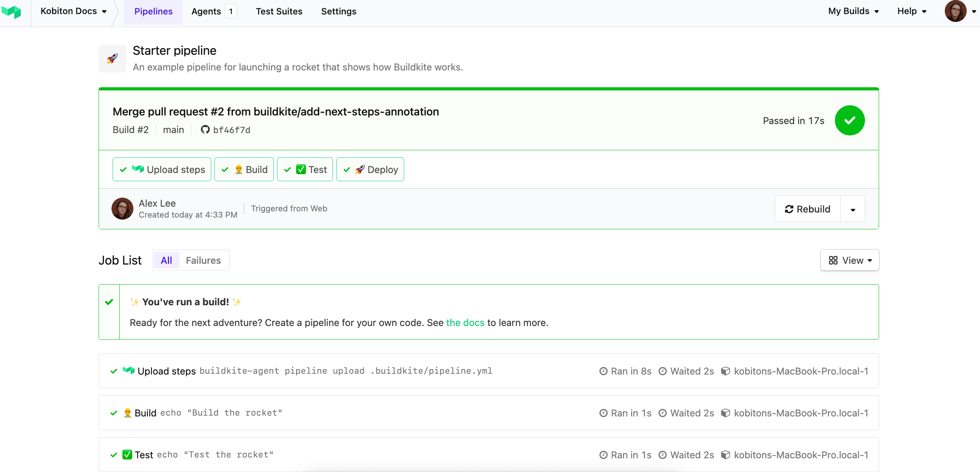Click the Alex Lee author name

pos(157,204)
